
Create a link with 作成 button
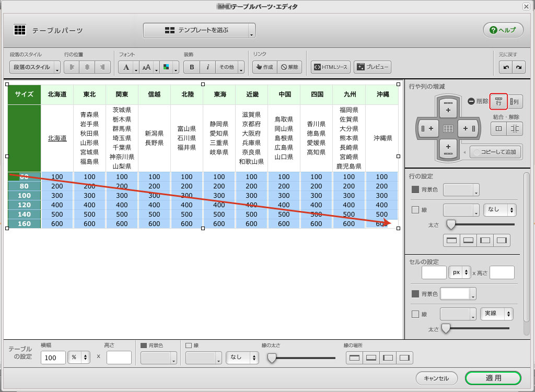265,67
